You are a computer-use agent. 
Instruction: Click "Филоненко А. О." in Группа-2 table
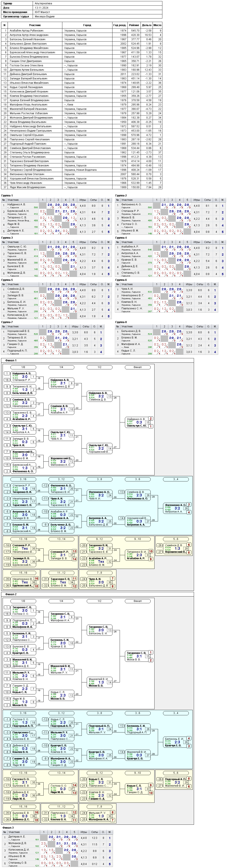[131, 204]
